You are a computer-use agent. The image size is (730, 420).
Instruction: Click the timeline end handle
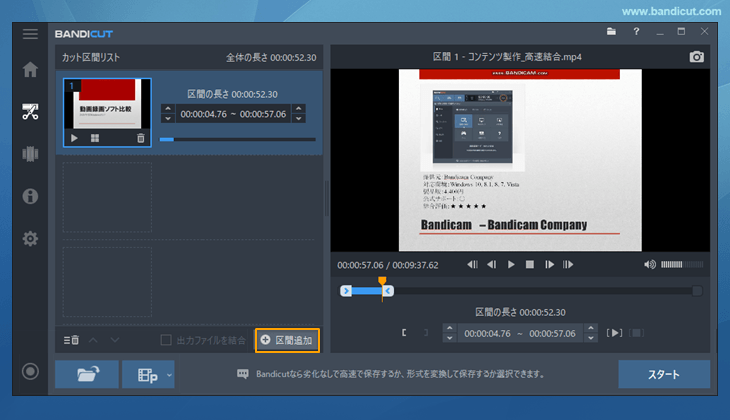click(x=388, y=291)
